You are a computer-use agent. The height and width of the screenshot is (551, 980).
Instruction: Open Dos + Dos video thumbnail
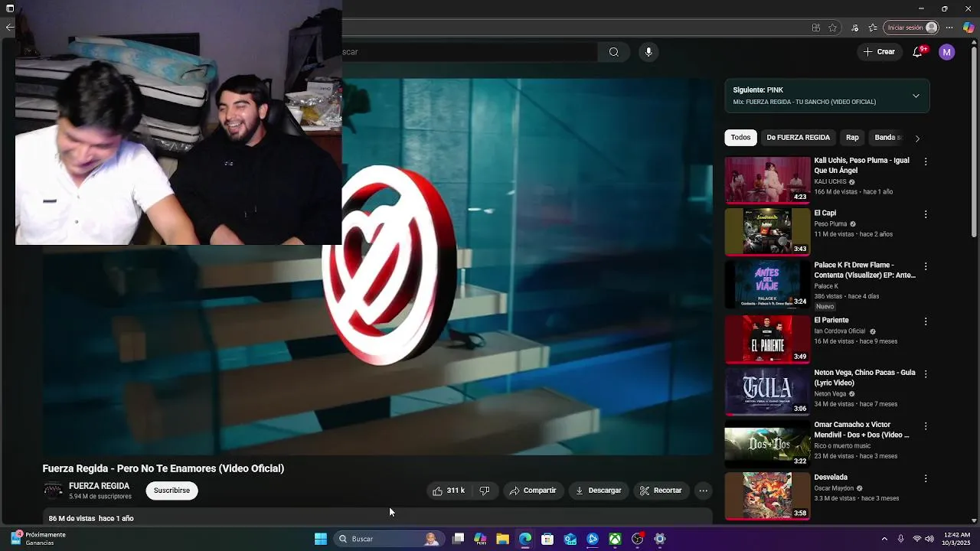click(x=767, y=444)
